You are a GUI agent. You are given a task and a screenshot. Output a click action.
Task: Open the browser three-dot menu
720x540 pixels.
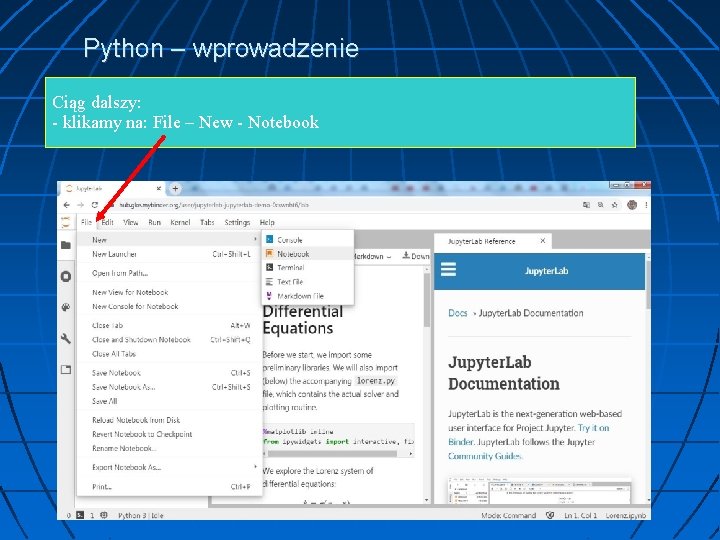point(646,205)
